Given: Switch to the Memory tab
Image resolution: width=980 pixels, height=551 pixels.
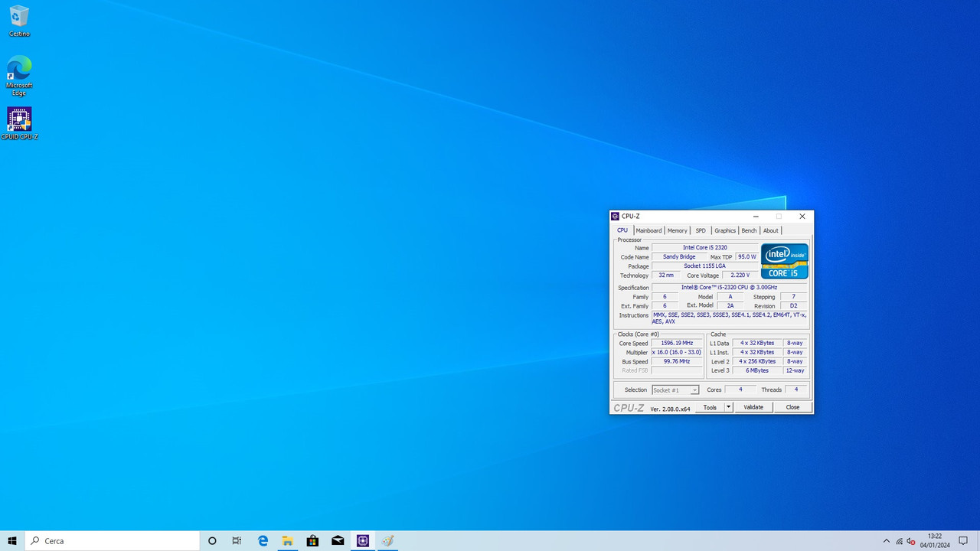Looking at the screenshot, I should [677, 230].
